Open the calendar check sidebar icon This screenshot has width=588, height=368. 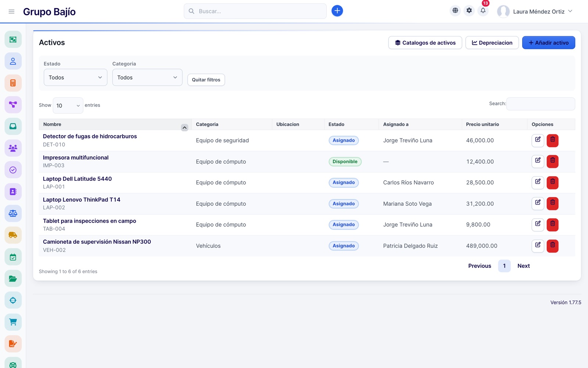tap(13, 257)
